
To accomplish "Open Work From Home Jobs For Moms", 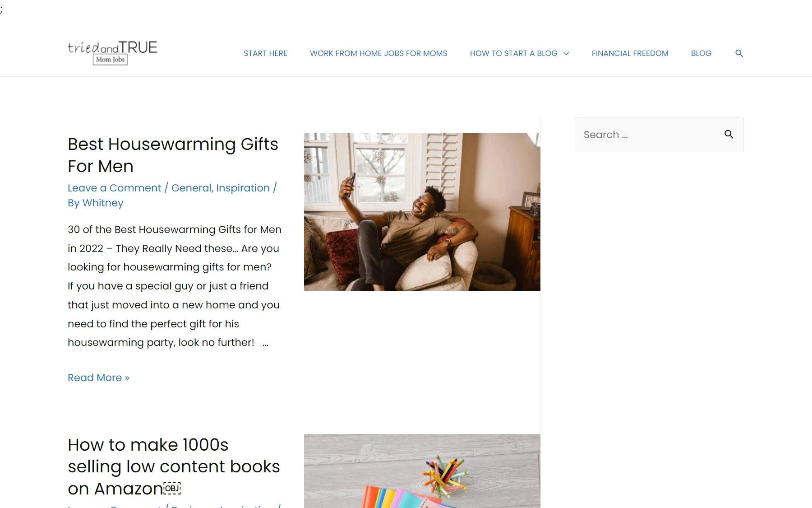I will point(378,53).
